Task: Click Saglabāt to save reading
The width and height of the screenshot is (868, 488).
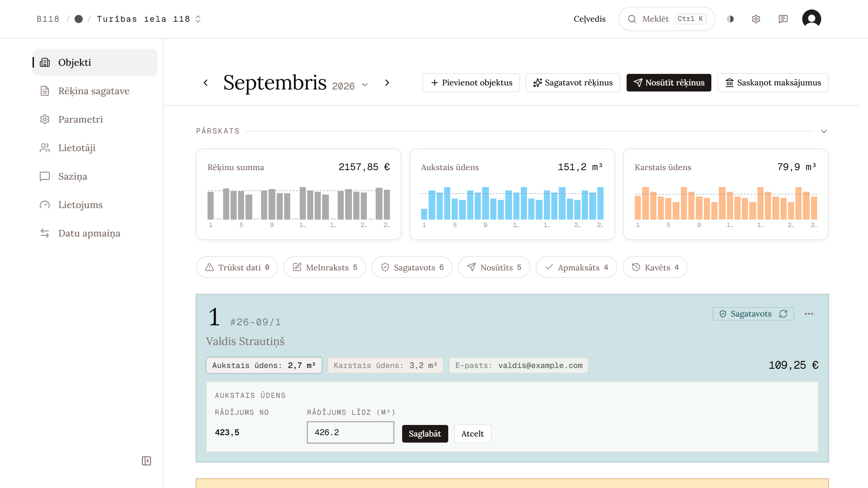Action: (425, 434)
